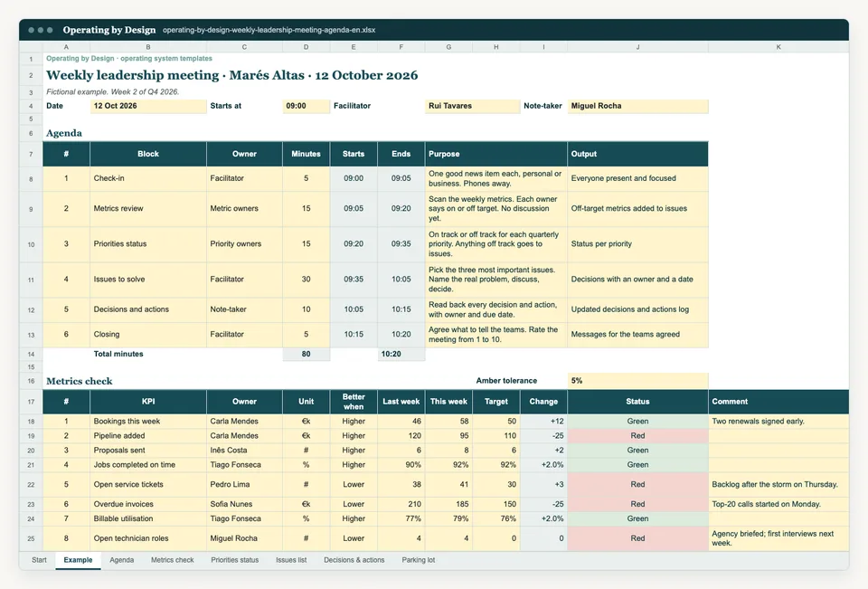Click 'Updated decisions and actions log' cell
Image resolution: width=868 pixels, height=589 pixels.
(x=637, y=309)
